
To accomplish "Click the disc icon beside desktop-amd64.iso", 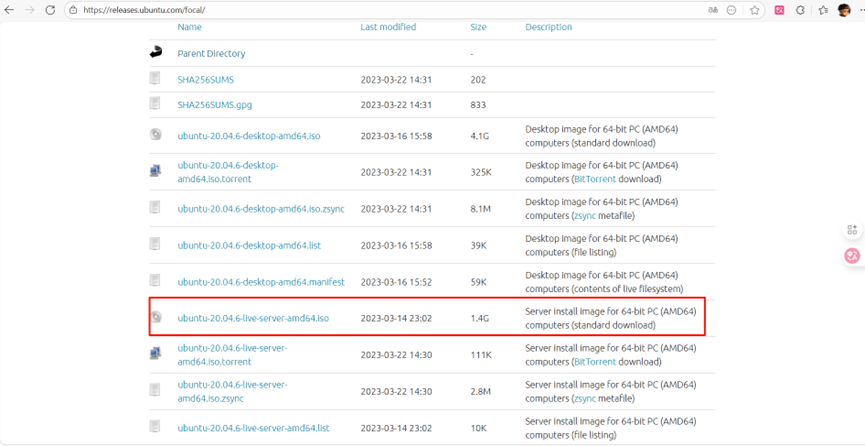I will click(x=156, y=135).
